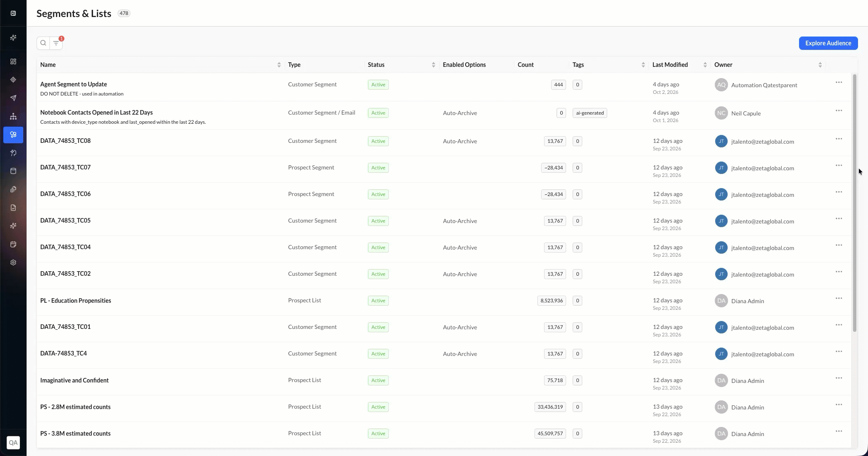Screen dimensions: 868x456
Task: Open the lower sparkle icon in sidebar
Action: click(x=13, y=226)
